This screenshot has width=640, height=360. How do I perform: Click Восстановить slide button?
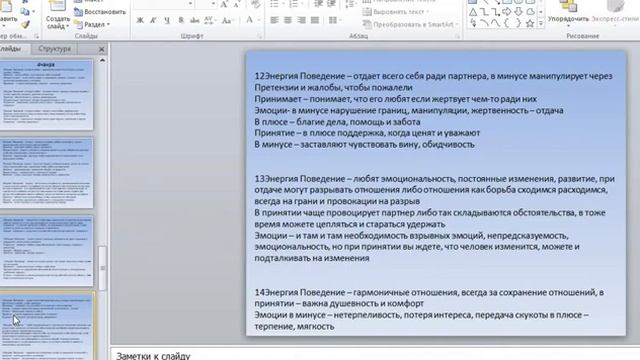[100, 12]
